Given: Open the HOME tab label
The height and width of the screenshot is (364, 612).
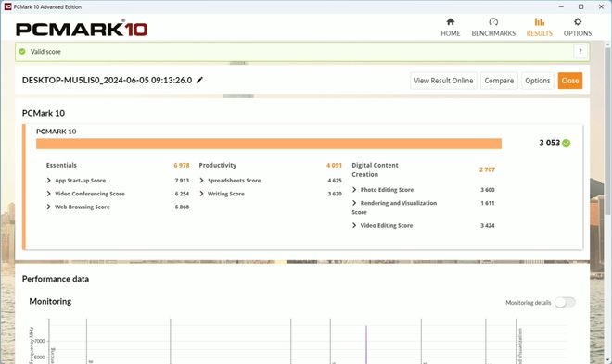Looking at the screenshot, I should 451,33.
